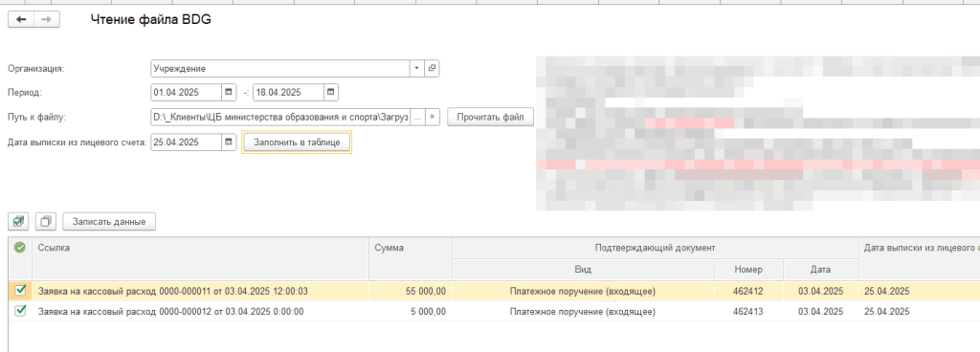Click the Организация input field
Viewport: 980px width, 352px height.
click(280, 68)
